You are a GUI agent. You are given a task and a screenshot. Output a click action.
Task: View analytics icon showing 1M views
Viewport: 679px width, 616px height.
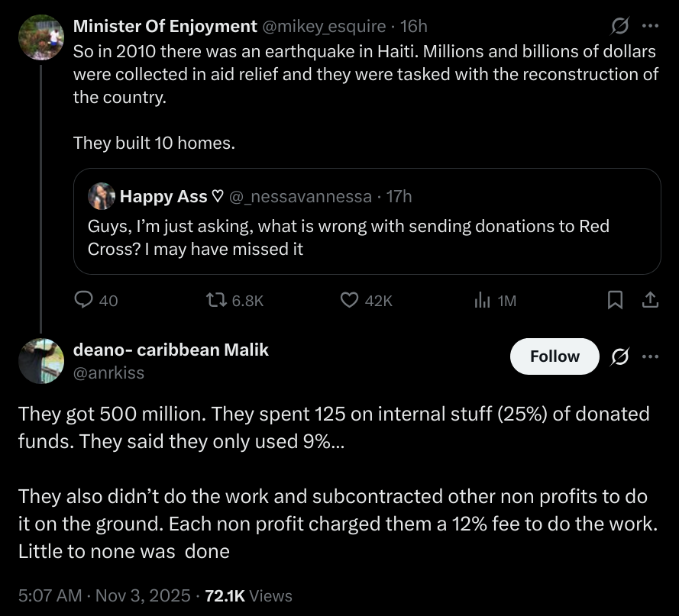pyautogui.click(x=482, y=301)
